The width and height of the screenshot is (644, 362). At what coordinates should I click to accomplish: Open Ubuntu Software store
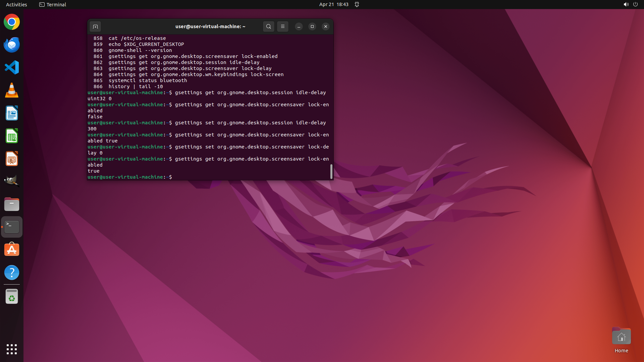tap(12, 250)
